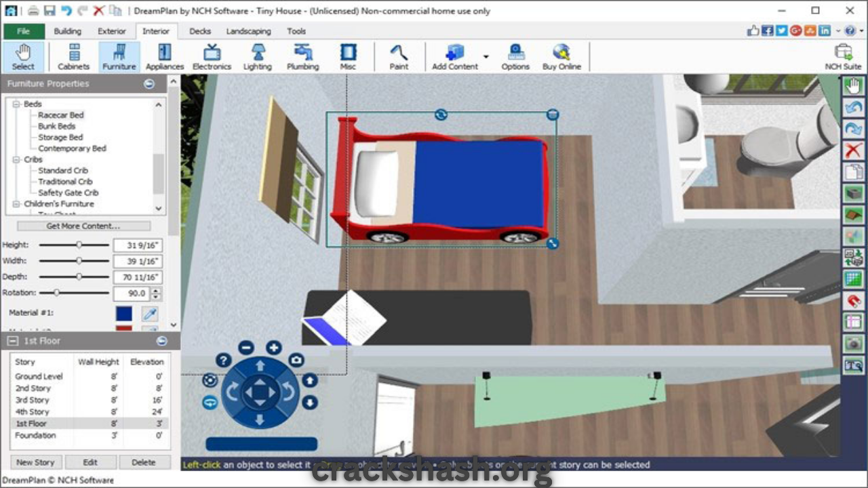The width and height of the screenshot is (868, 488).
Task: Click the Add Content button
Action: [x=455, y=57]
